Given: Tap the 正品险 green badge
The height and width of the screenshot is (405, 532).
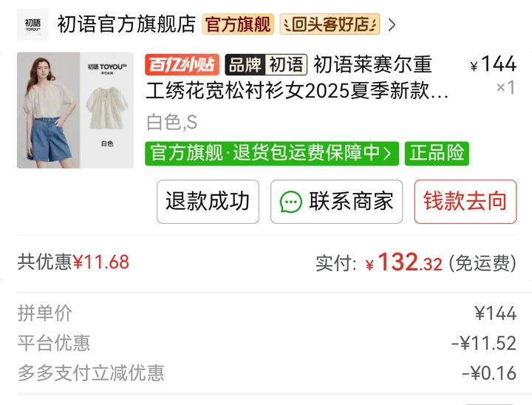Looking at the screenshot, I should tap(437, 154).
